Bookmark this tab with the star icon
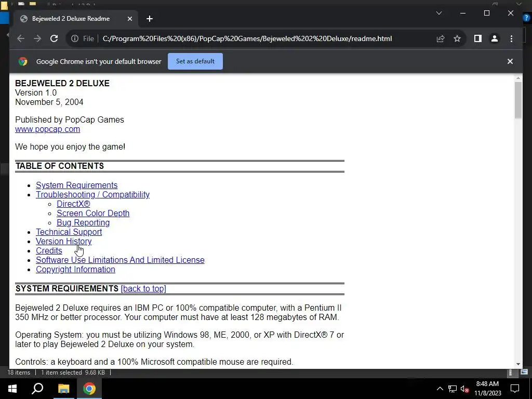The height and width of the screenshot is (399, 532). (x=457, y=38)
